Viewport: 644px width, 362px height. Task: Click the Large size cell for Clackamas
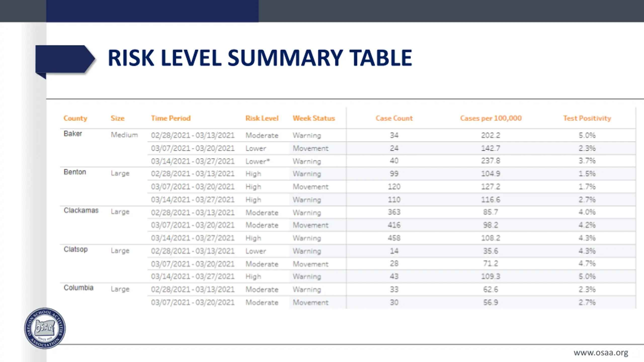120,212
